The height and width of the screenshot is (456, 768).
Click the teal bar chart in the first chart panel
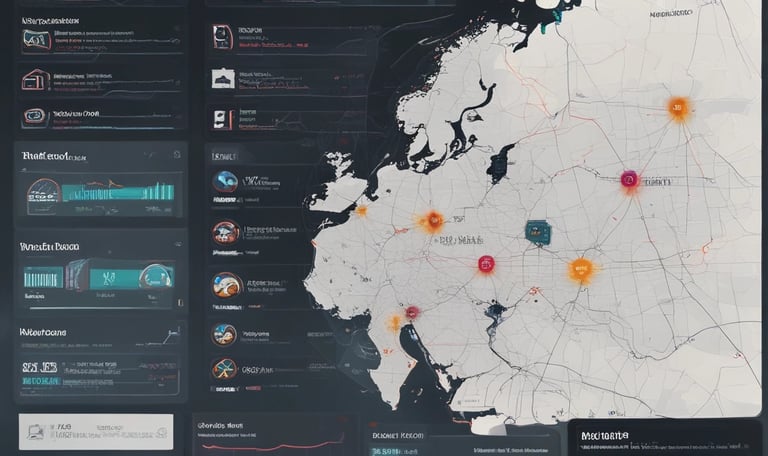coord(118,192)
